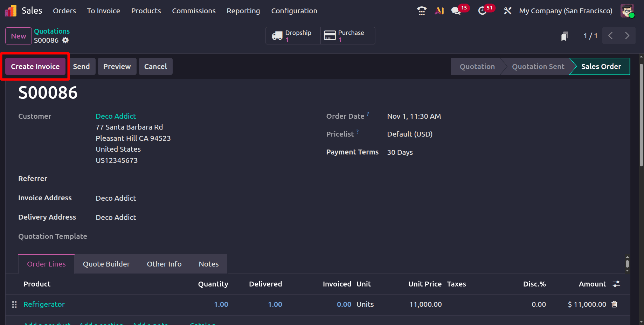Open optional columns icon in the Amount header
The height and width of the screenshot is (325, 644).
pos(616,284)
